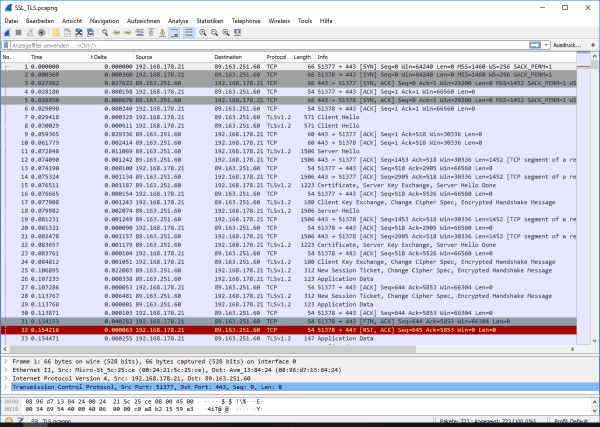Open capture options gear icon

(41, 32)
